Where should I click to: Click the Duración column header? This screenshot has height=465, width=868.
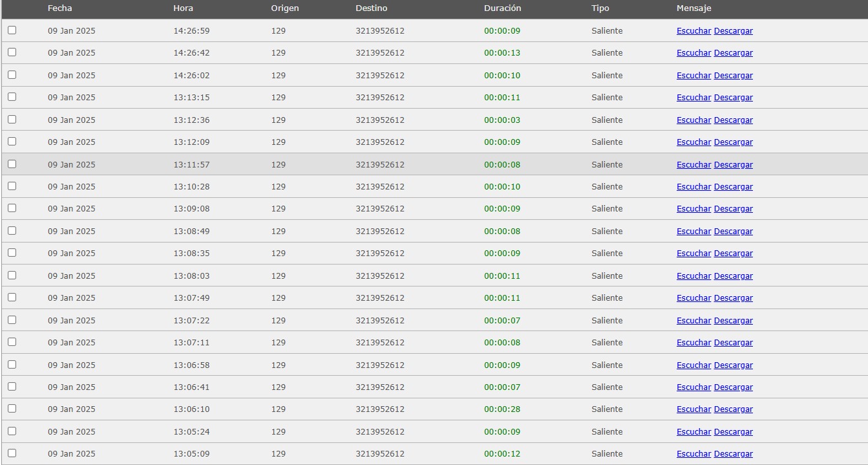[x=502, y=8]
